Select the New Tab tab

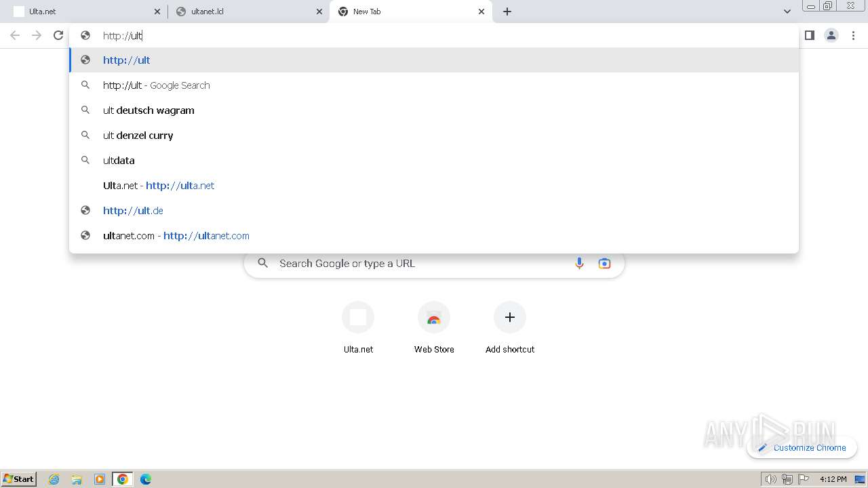click(x=410, y=12)
